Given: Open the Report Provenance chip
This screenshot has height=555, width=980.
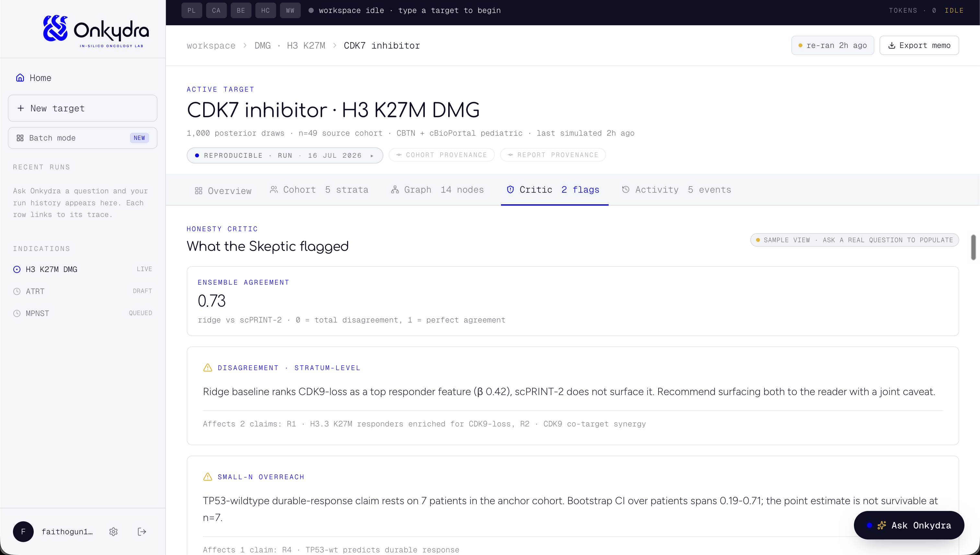Looking at the screenshot, I should tap(553, 155).
